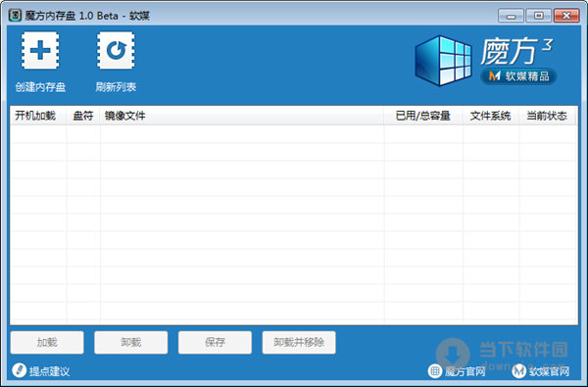Click the grid icon beside 魔方官网
This screenshot has height=387, width=588.
[434, 371]
